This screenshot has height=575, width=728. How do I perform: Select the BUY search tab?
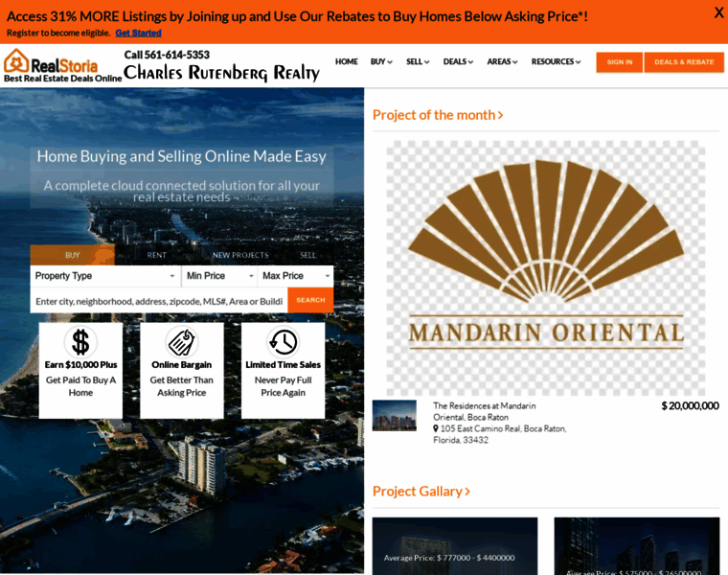pyautogui.click(x=73, y=255)
